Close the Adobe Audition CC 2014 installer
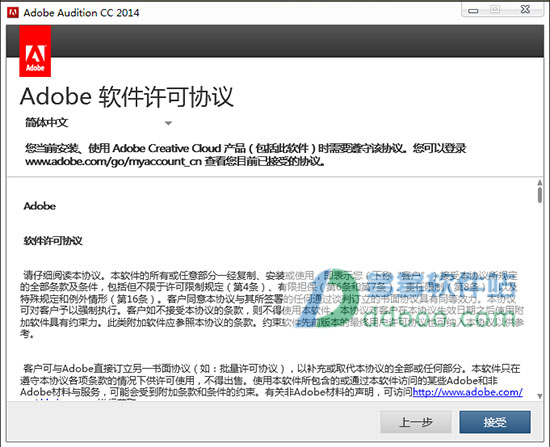The width and height of the screenshot is (550, 447). [x=525, y=9]
